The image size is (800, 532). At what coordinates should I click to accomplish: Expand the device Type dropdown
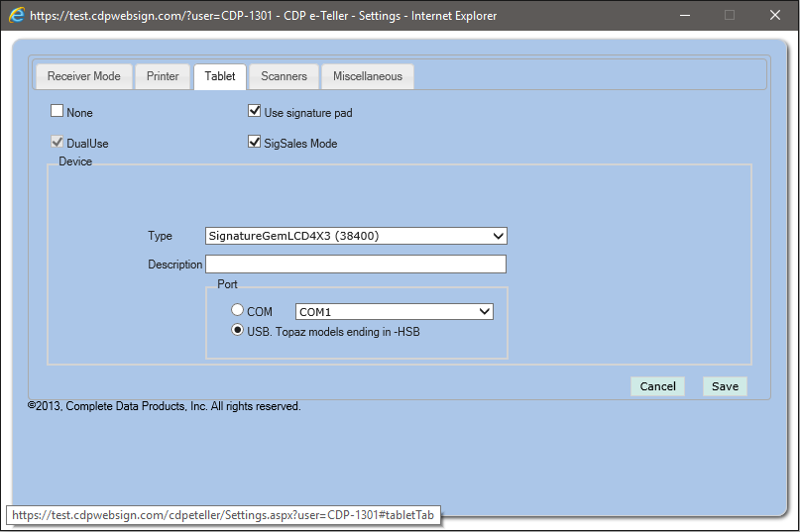(x=356, y=236)
